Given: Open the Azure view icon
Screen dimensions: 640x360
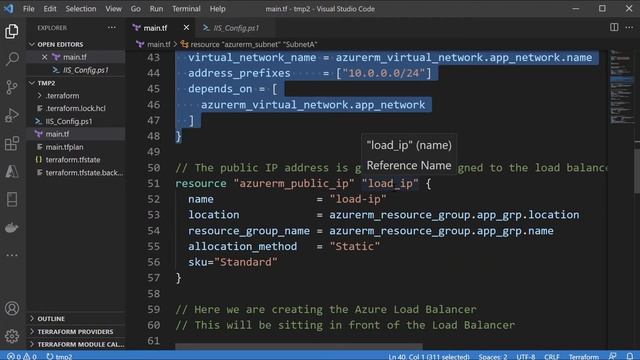Looking at the screenshot, I should [12, 172].
